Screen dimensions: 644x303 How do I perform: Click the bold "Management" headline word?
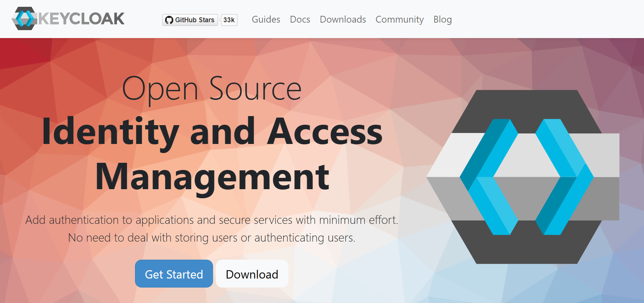point(212,177)
